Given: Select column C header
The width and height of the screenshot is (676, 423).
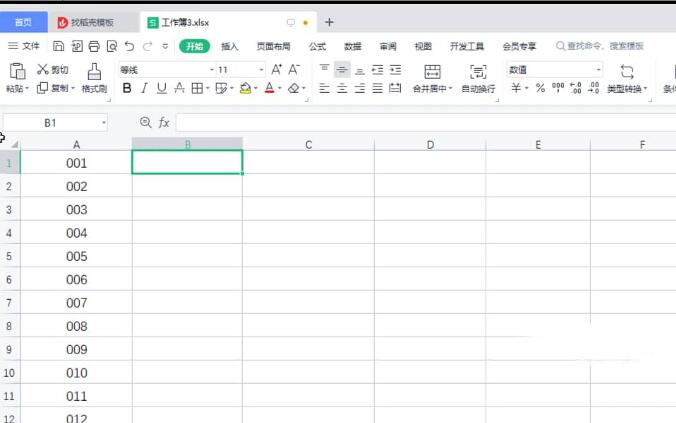Looking at the screenshot, I should tap(309, 144).
